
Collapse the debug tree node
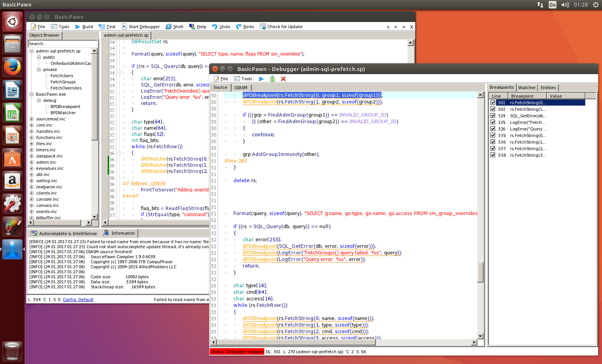[39, 100]
